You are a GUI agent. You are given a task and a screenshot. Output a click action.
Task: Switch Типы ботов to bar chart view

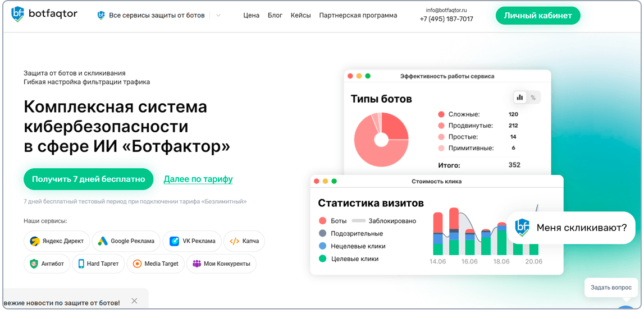click(520, 97)
